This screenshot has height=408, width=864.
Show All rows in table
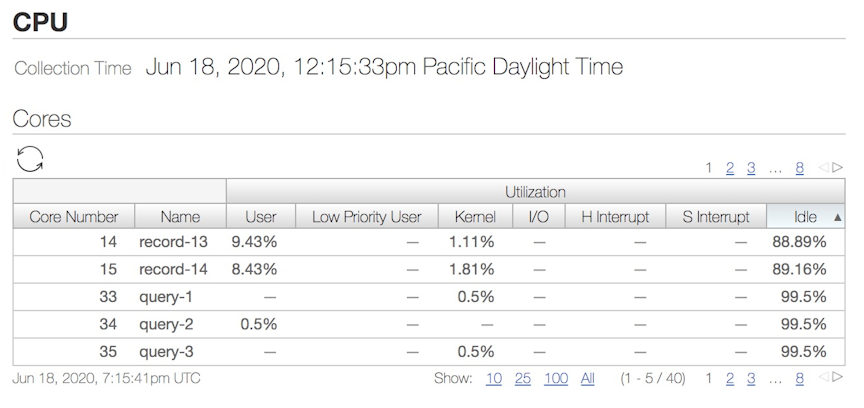click(587, 379)
